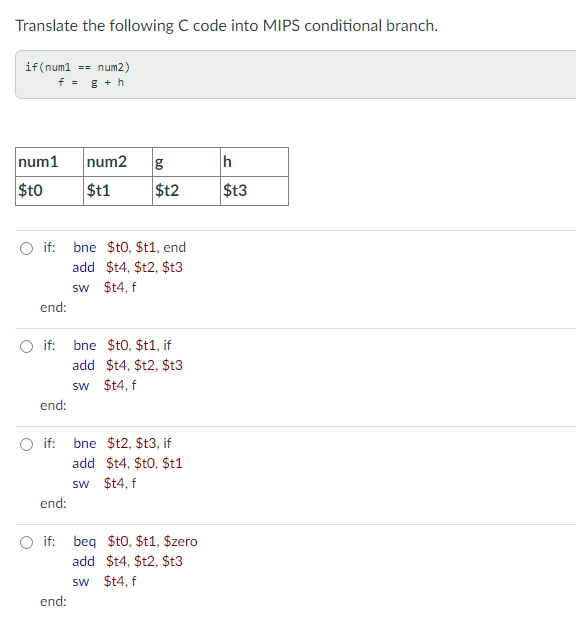This screenshot has height=624, width=576.
Task: Select the 'beq $t0, $t1, $zero' answer option
Action: point(26,542)
